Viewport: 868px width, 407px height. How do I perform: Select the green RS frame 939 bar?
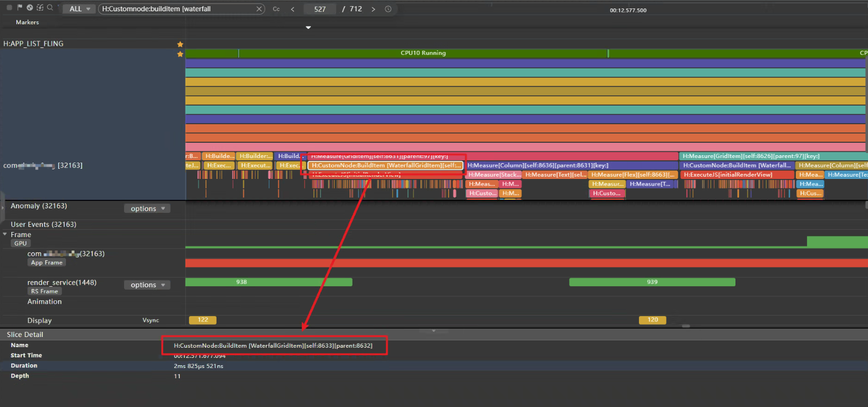coord(652,282)
